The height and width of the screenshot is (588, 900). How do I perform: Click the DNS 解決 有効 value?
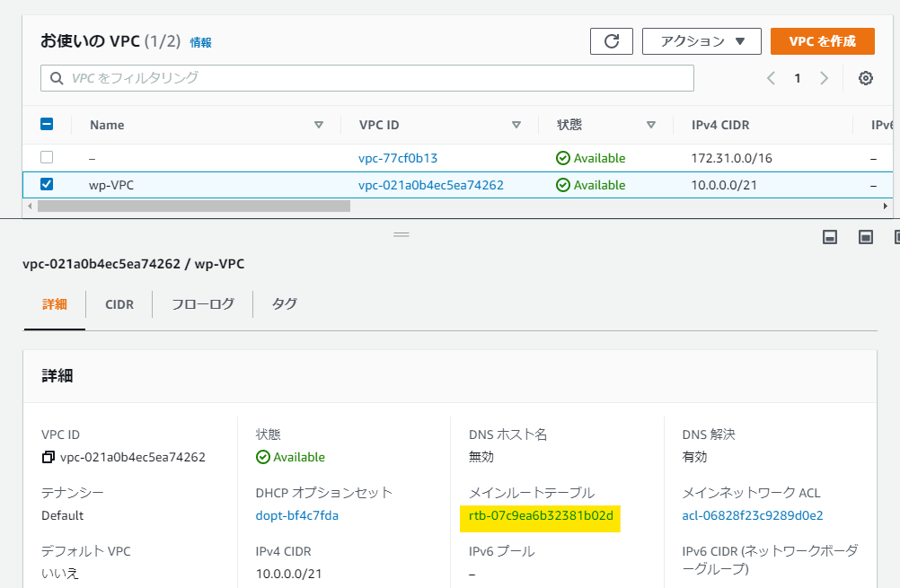(694, 457)
